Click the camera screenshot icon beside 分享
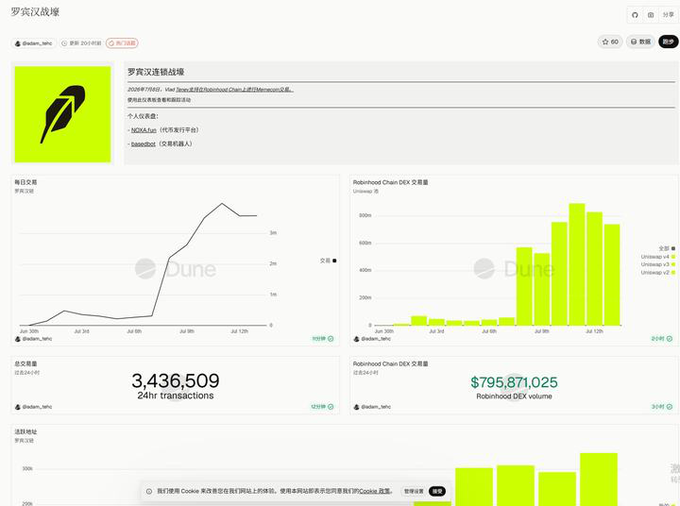 (x=651, y=15)
